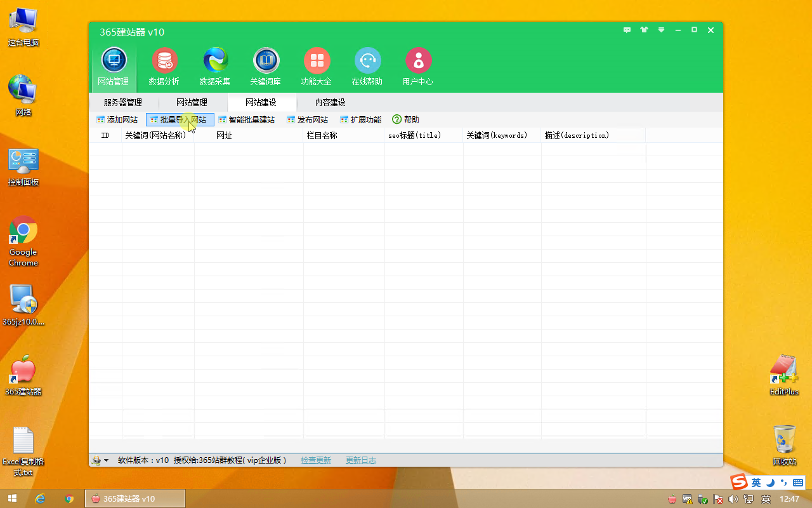The height and width of the screenshot is (508, 812).
Task: Click the seo标题(title) column header
Action: (x=424, y=135)
